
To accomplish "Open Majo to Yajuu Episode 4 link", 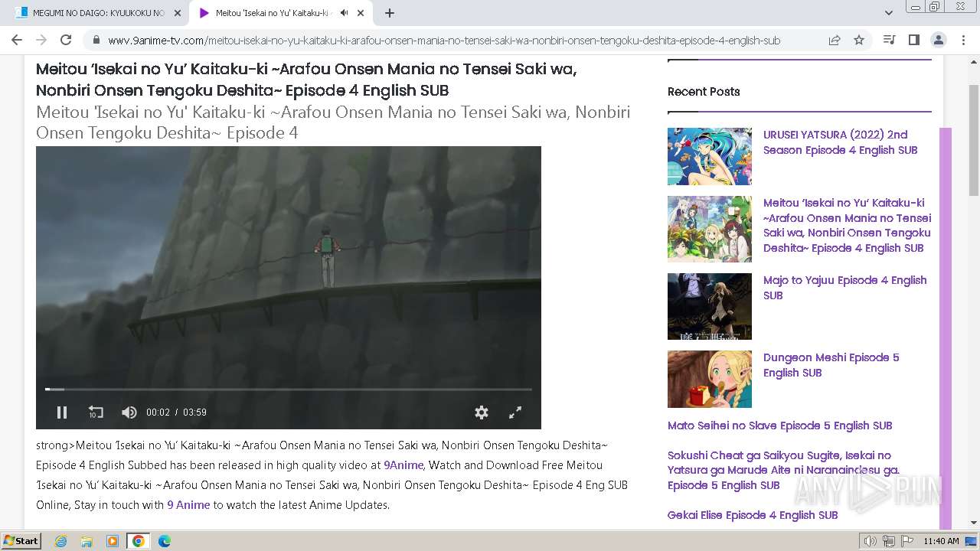I will coord(844,288).
